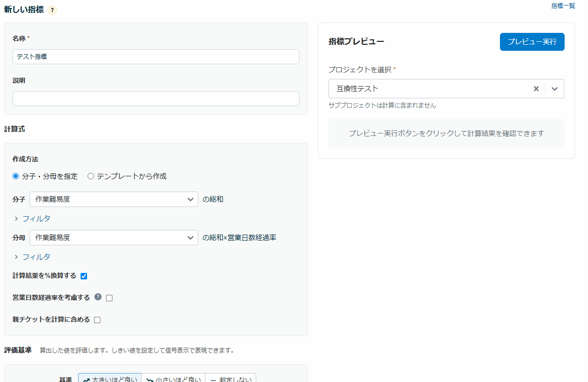Click the 説明 input field
The image size is (588, 382).
pos(156,99)
